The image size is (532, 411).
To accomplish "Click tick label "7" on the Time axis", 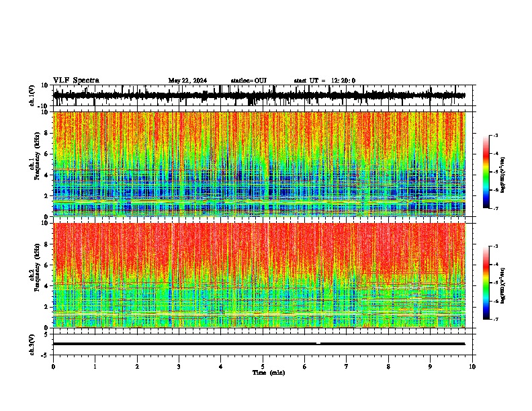I will click(347, 367).
